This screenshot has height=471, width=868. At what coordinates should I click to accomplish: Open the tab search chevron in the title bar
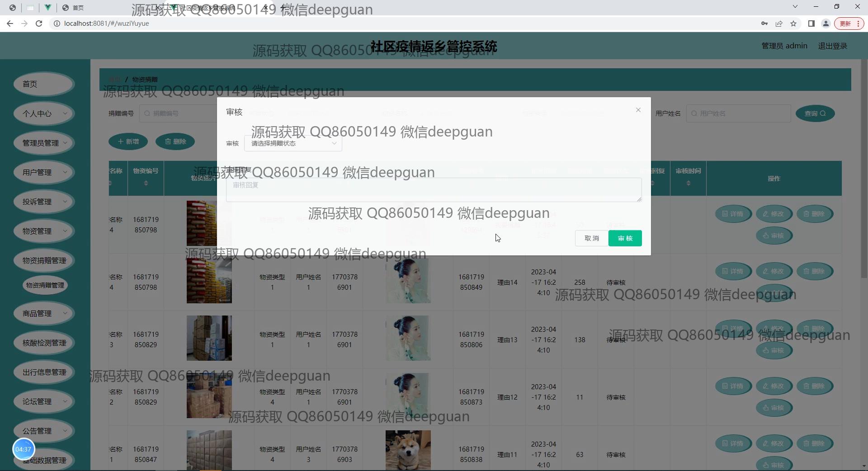[795, 6]
